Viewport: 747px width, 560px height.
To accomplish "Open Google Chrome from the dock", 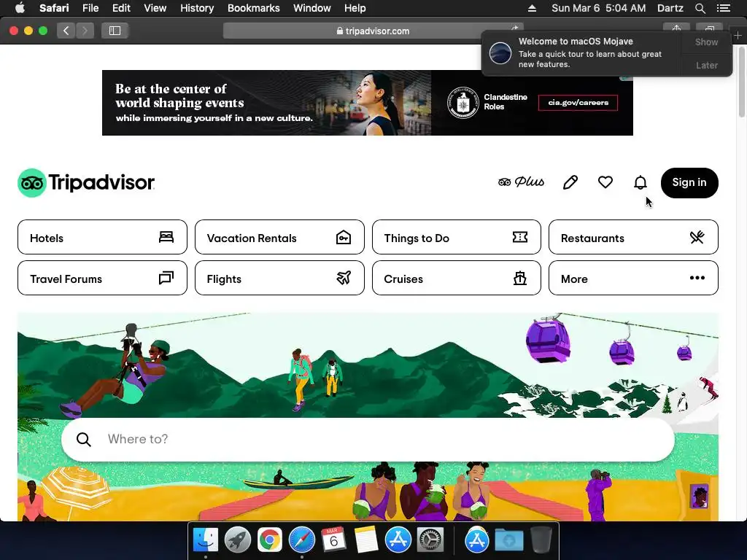I will point(270,540).
